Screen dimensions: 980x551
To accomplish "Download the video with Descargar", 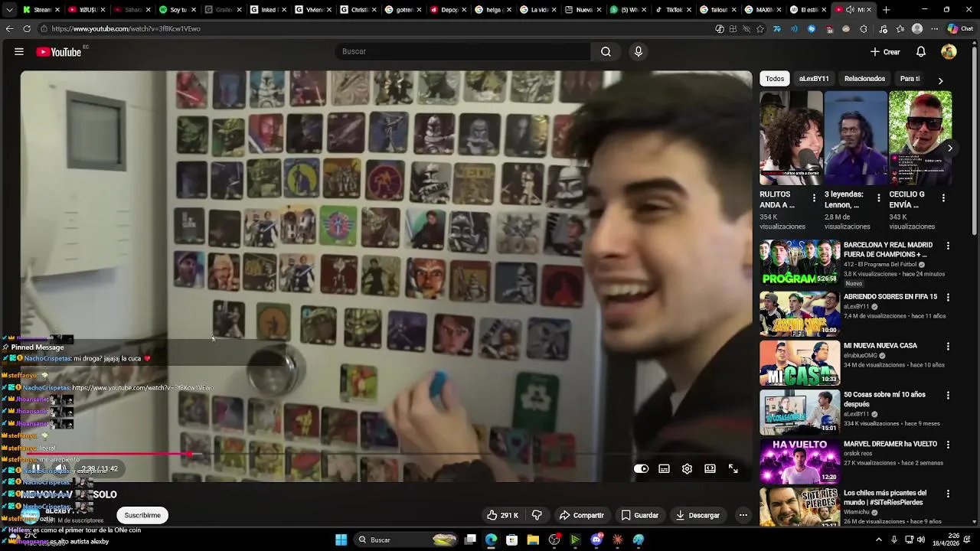I will point(697,515).
